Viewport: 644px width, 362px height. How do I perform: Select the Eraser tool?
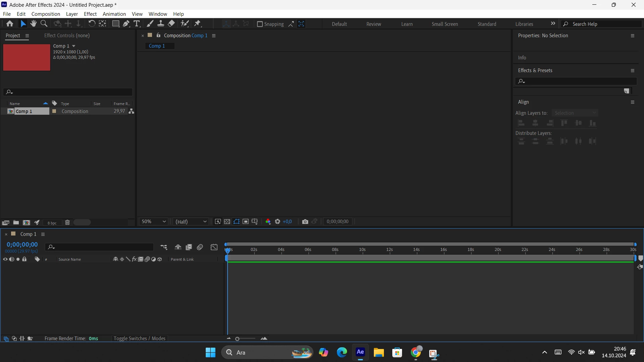point(171,24)
